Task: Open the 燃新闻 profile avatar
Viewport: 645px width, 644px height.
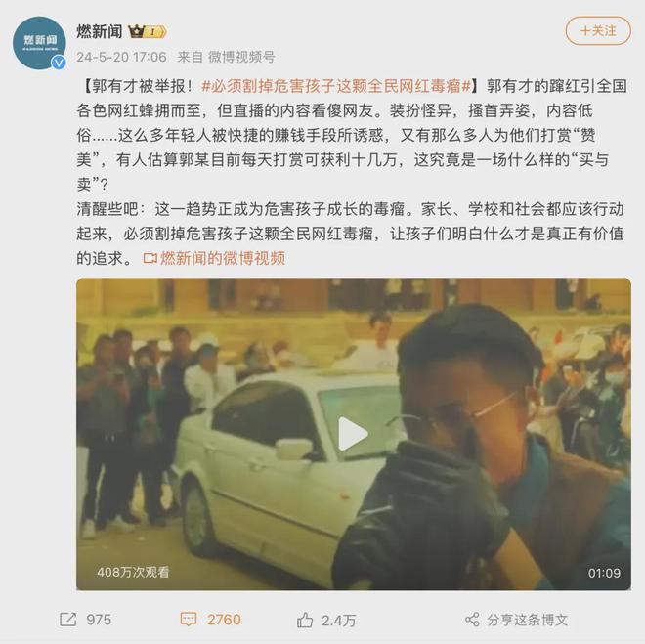Action: [39, 43]
